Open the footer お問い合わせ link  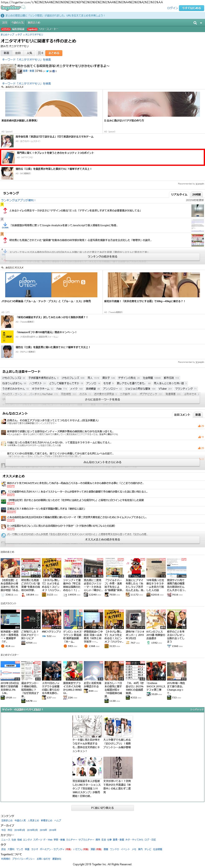point(43,859)
